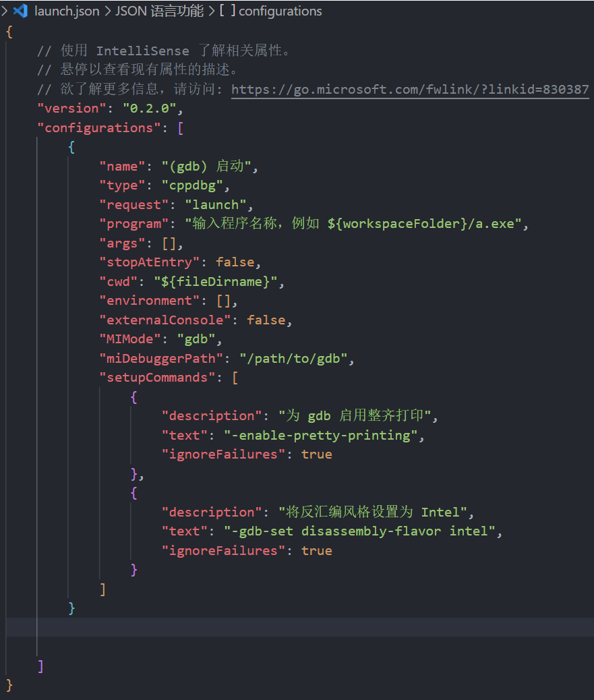Select the "launch" value
Screen dimensions: 594x700
click(216, 205)
